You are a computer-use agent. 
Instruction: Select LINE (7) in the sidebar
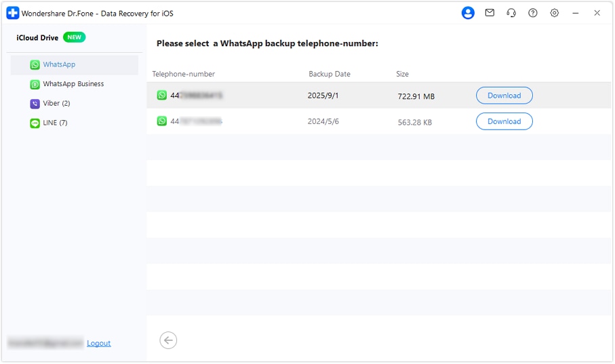pyautogui.click(x=75, y=123)
